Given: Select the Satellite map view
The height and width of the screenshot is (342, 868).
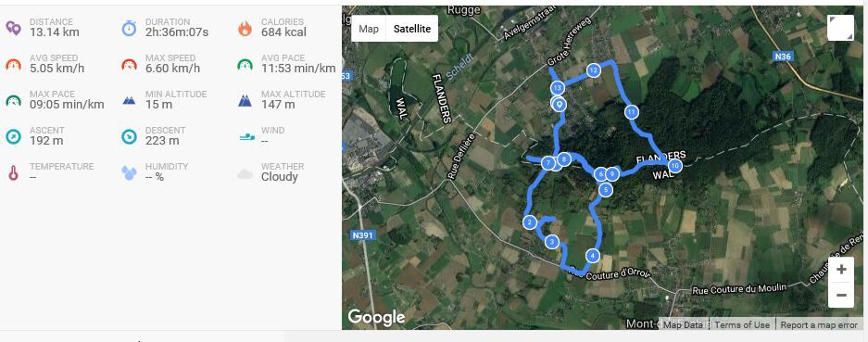Looking at the screenshot, I should [412, 29].
